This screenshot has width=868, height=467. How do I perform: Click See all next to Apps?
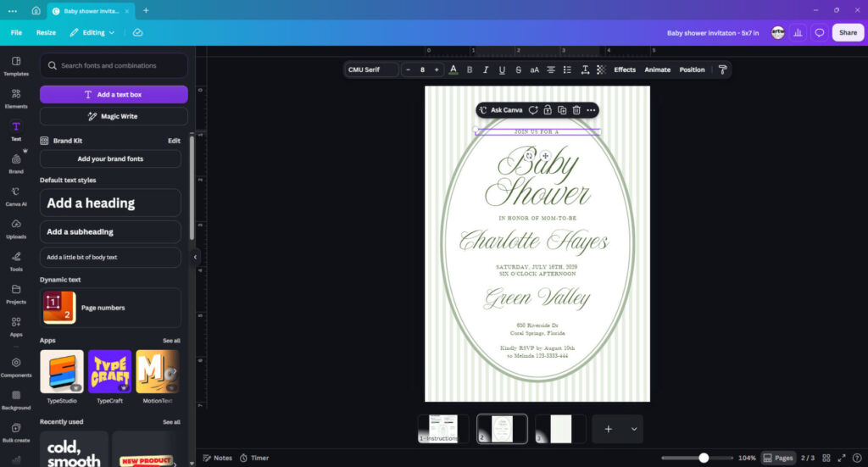tap(171, 340)
